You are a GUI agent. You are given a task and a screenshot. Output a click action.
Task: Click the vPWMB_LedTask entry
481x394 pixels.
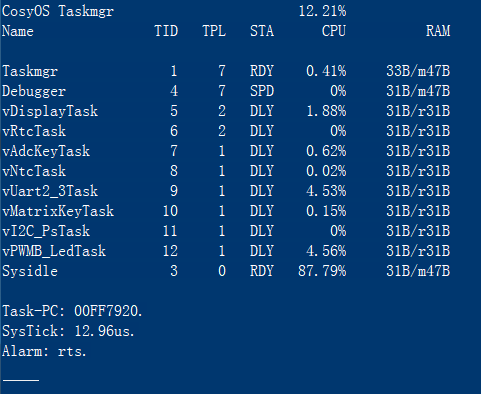coord(54,251)
